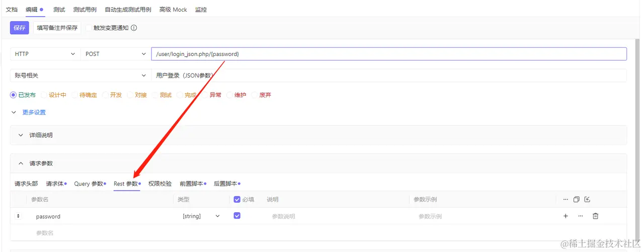Switch to the 请求头部 tab

point(26,184)
